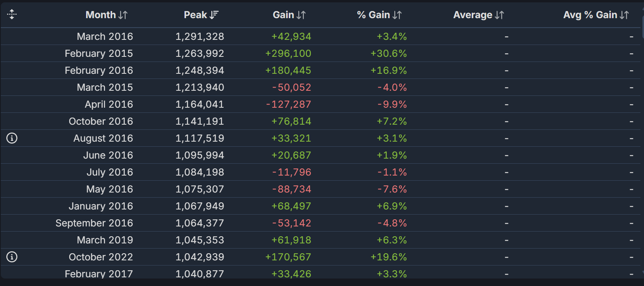Click the peak value 1,141,191
Image resolution: width=644 pixels, height=286 pixels.
pyautogui.click(x=200, y=121)
